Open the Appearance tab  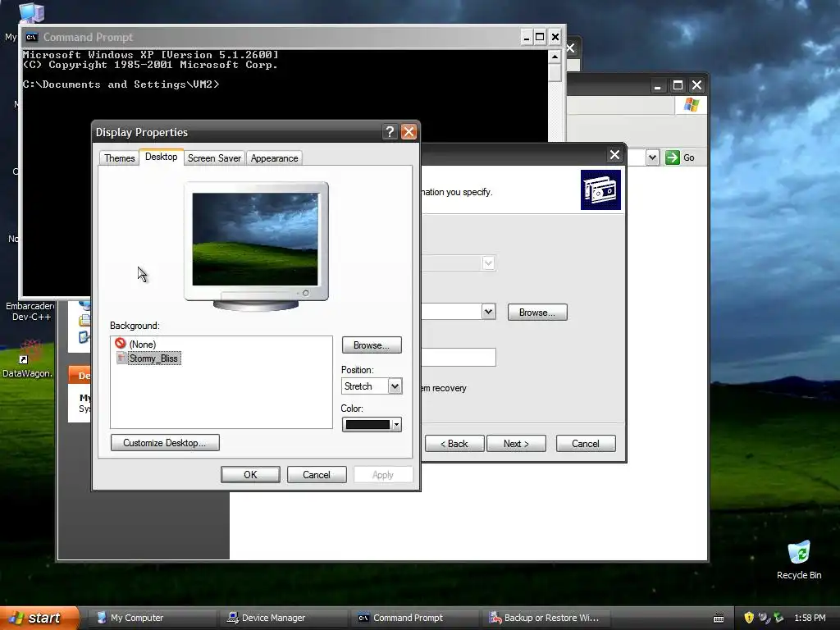click(x=274, y=158)
